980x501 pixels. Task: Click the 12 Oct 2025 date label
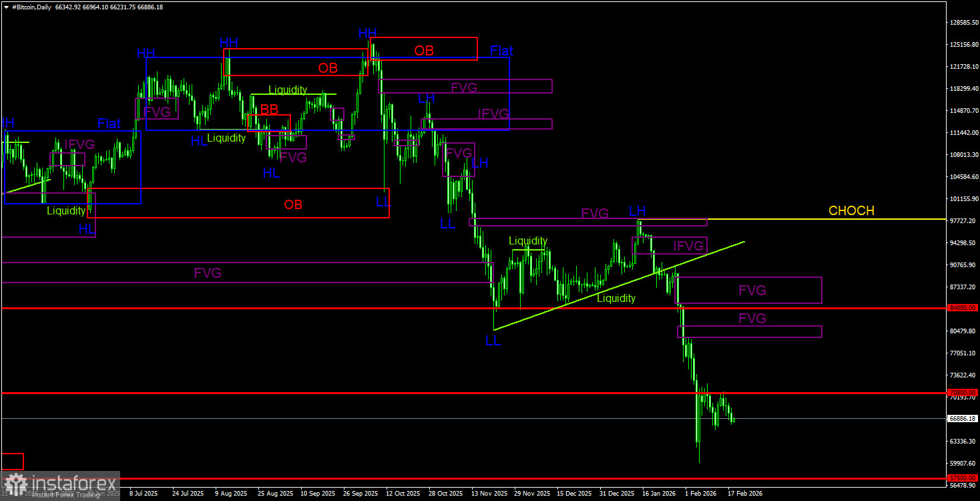(x=403, y=494)
